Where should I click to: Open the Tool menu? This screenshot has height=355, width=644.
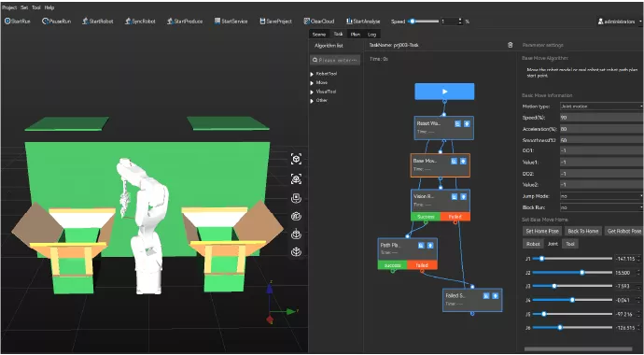(36, 7)
